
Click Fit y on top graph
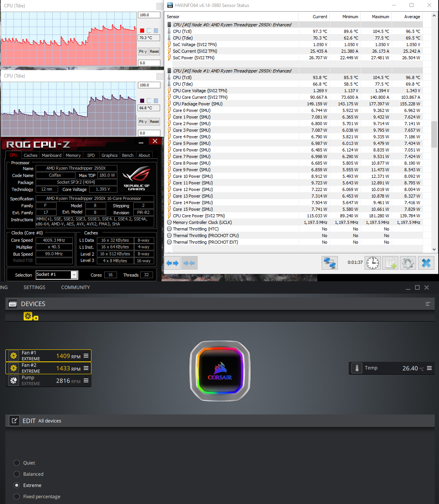pyautogui.click(x=143, y=52)
